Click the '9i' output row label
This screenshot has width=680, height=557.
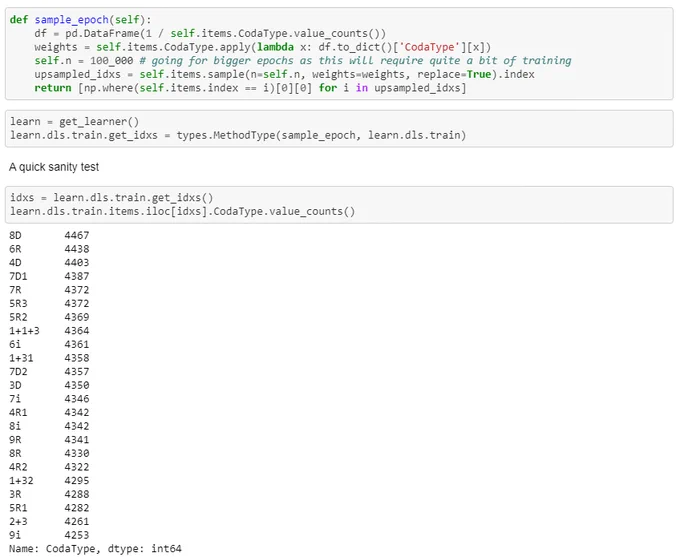tap(15, 535)
